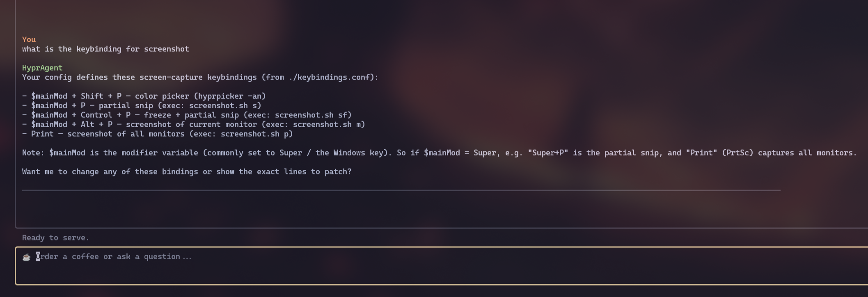Click the coffee cup icon in the input bar
Screen dimensions: 868x297
(26, 257)
